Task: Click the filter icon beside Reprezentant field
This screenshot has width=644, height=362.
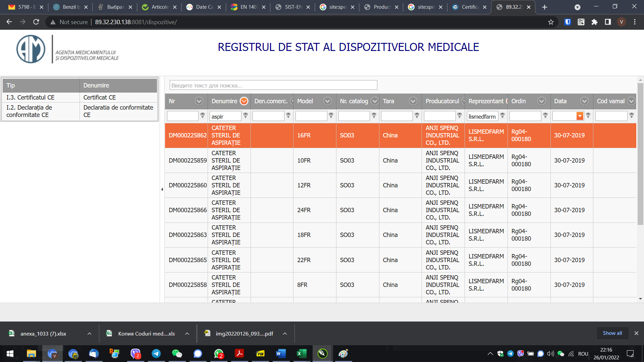Action: point(502,115)
